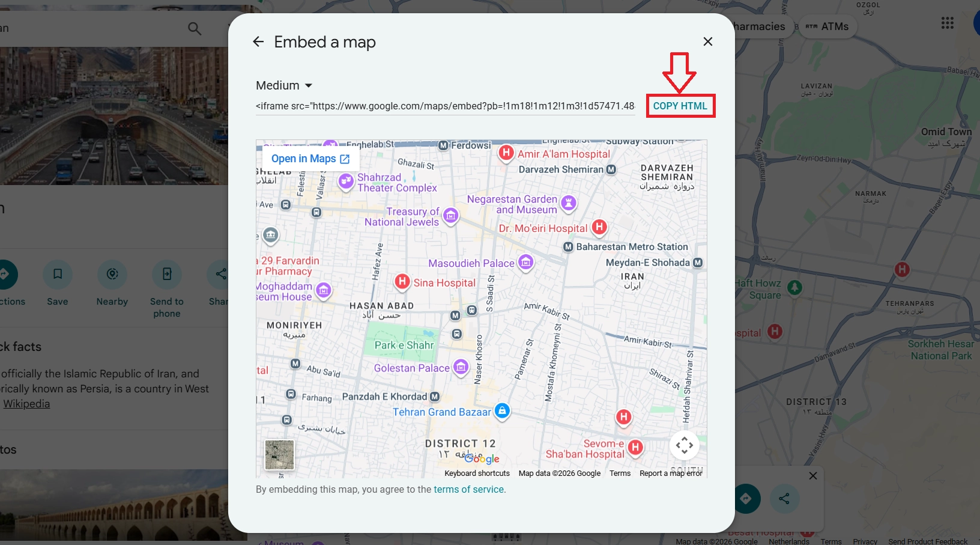Screen dimensions: 980x545
Task: Click Haft Howz Square park marker
Action: [x=795, y=288]
